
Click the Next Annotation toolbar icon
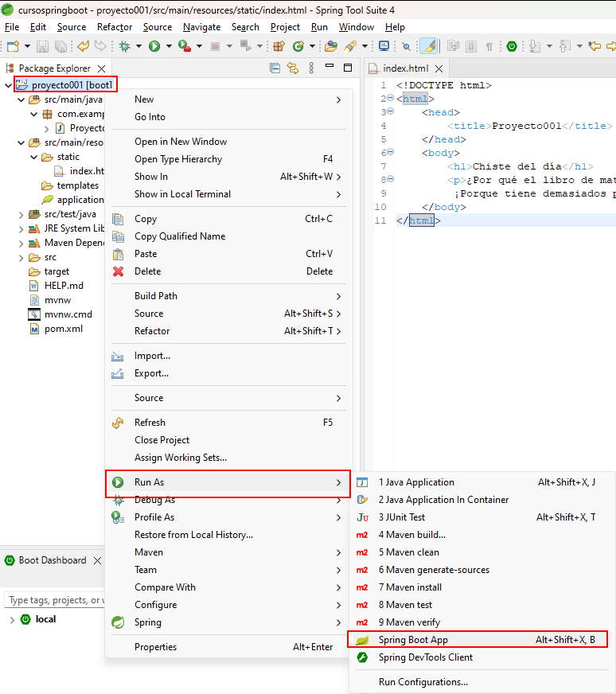[x=535, y=46]
